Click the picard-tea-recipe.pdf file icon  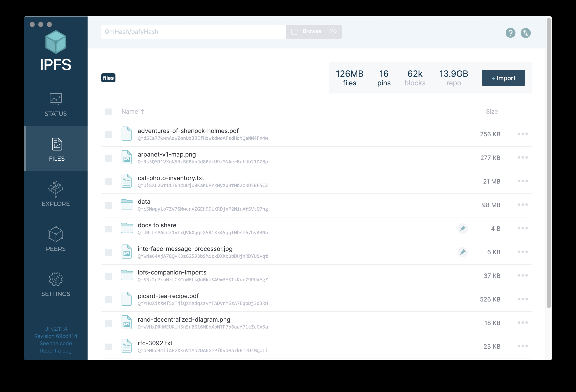coord(126,299)
